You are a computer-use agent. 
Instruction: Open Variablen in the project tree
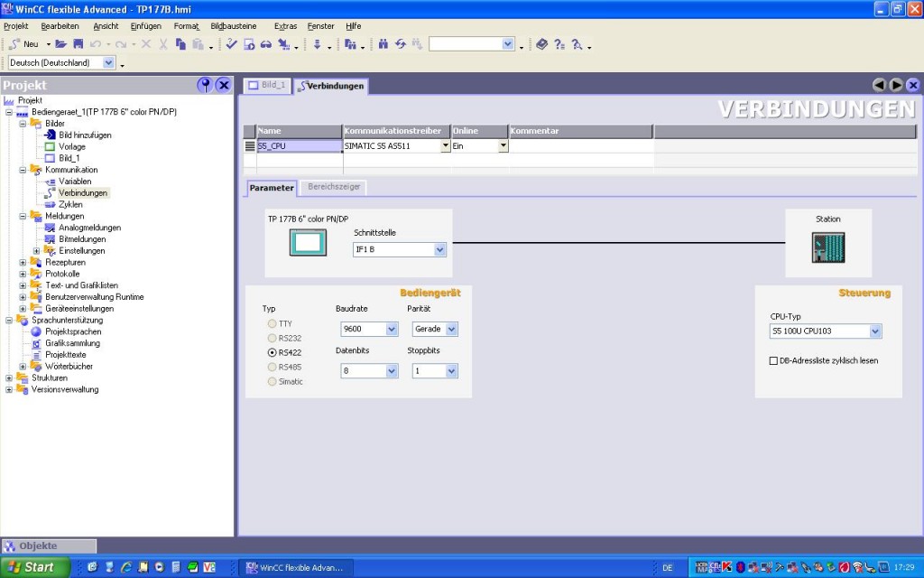[x=75, y=182]
